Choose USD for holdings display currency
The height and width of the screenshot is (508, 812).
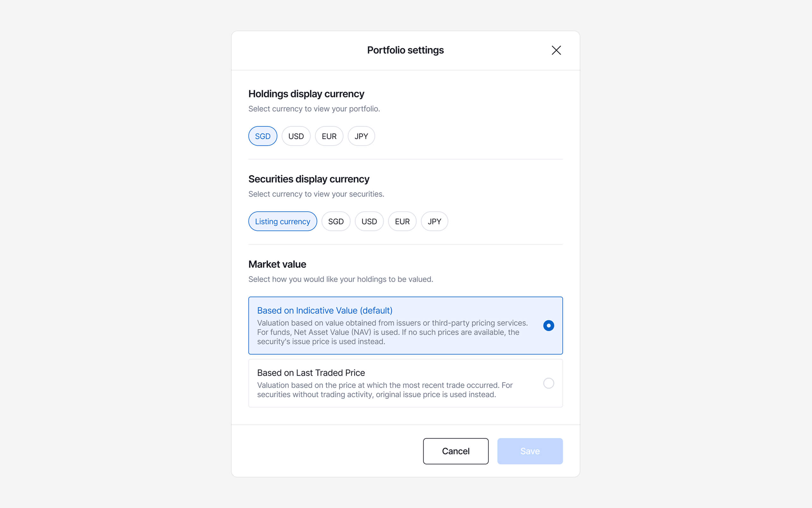pos(296,136)
